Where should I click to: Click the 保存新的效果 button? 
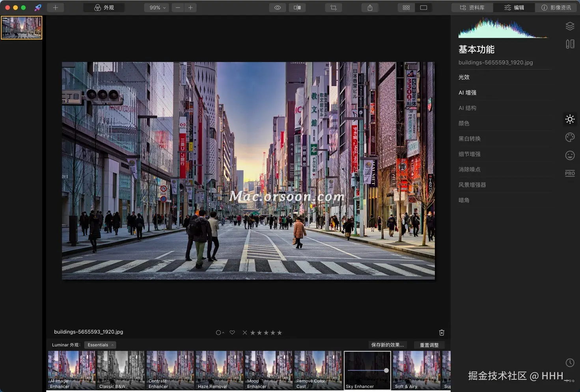pos(387,345)
